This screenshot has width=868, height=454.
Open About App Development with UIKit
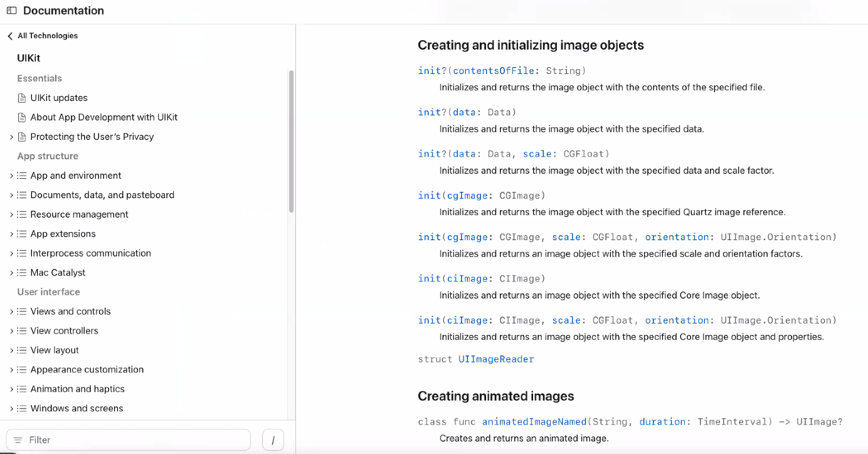(x=104, y=117)
